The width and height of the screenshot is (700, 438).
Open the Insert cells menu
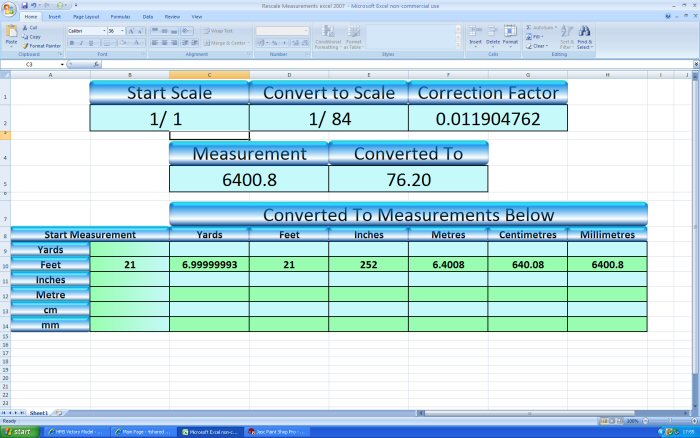[x=475, y=36]
